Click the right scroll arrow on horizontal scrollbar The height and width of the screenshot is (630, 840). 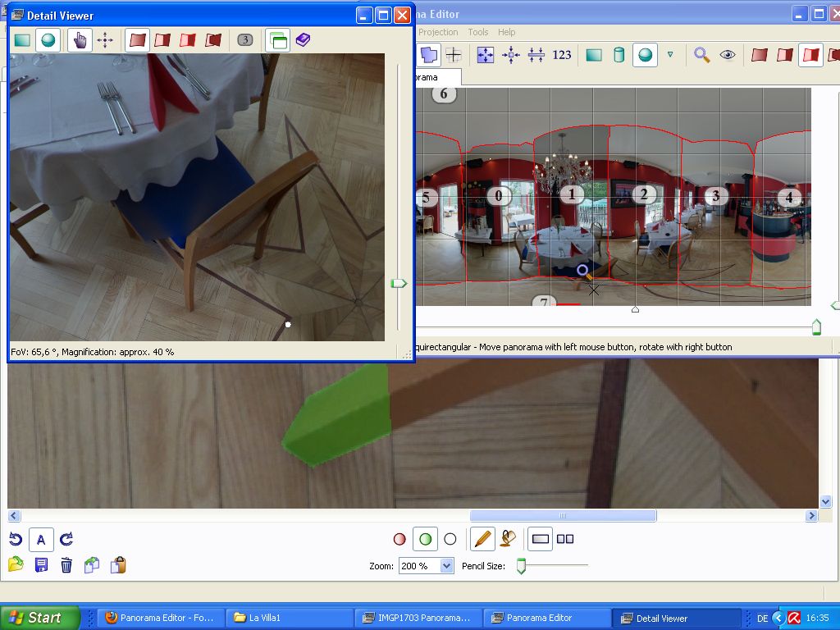(x=811, y=516)
